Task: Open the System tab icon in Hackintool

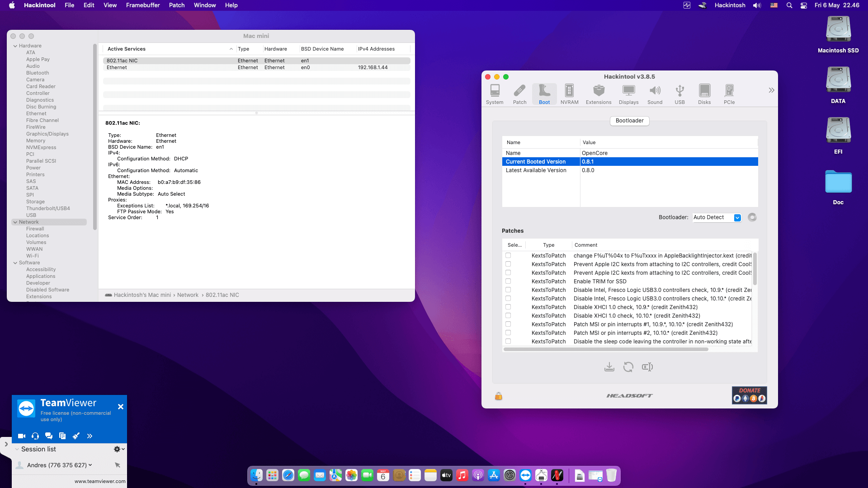Action: point(495,94)
